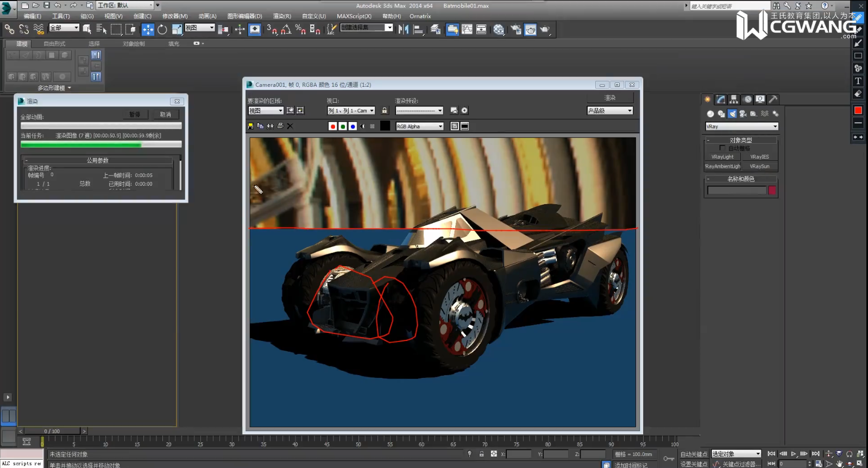
Task: Select the Link tool in main toolbar
Action: [9, 29]
